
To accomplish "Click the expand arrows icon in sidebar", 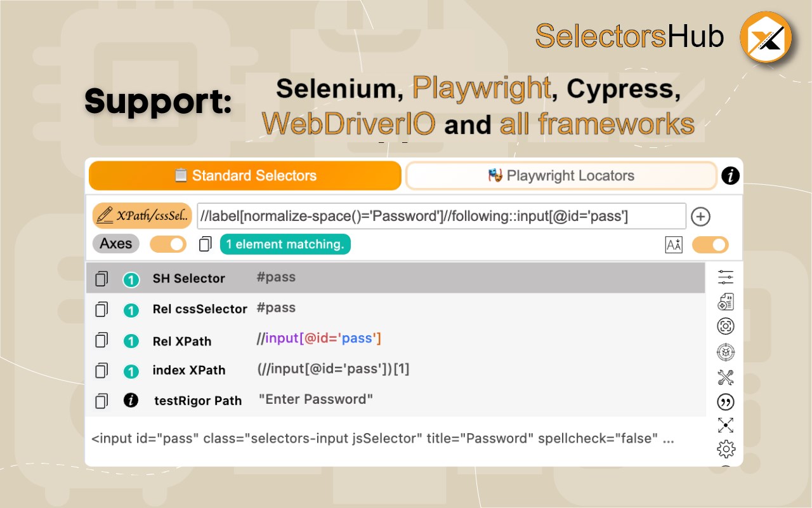I will click(x=726, y=425).
